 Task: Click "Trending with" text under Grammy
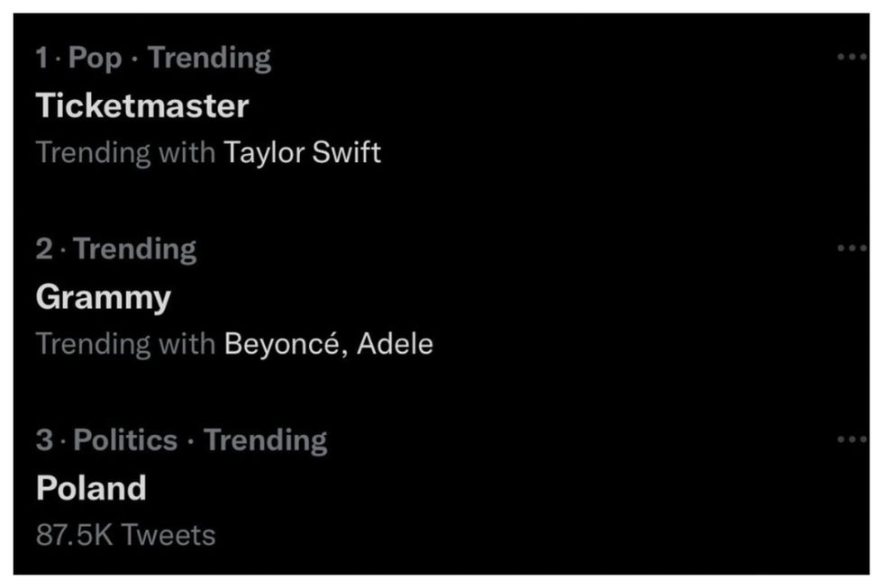click(x=125, y=343)
